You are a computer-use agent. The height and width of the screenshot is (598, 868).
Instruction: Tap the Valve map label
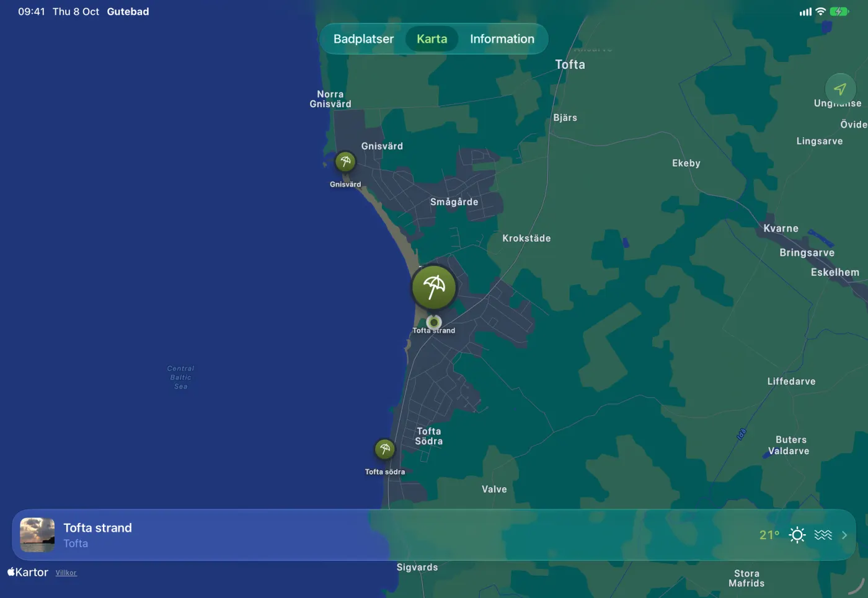pos(494,489)
